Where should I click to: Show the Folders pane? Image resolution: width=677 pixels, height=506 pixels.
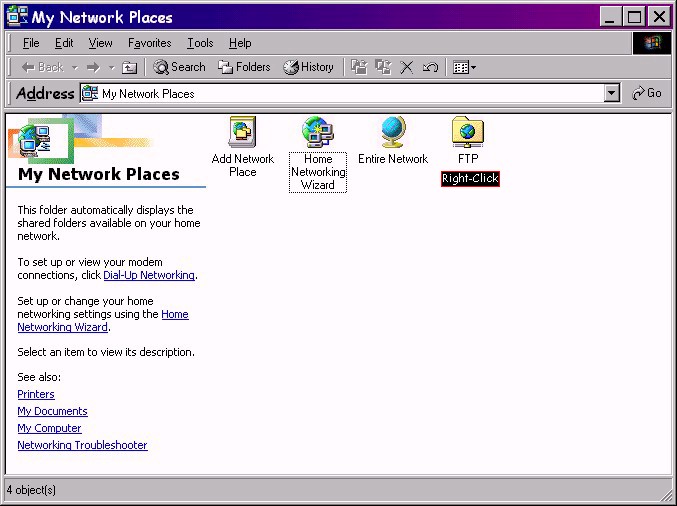(244, 67)
